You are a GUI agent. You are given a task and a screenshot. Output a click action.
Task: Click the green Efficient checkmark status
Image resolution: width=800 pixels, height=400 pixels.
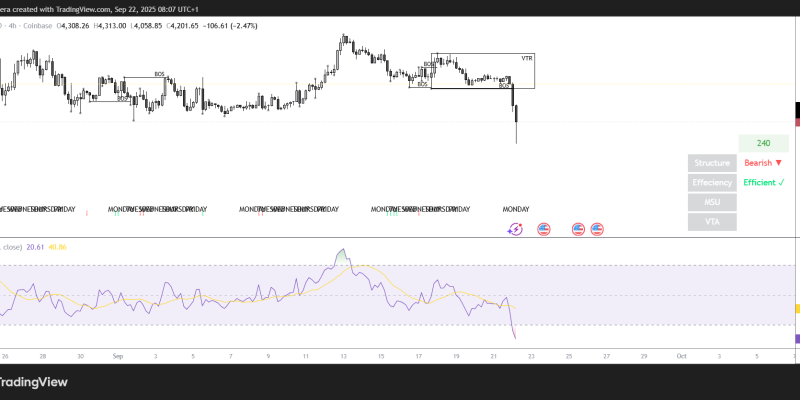763,183
